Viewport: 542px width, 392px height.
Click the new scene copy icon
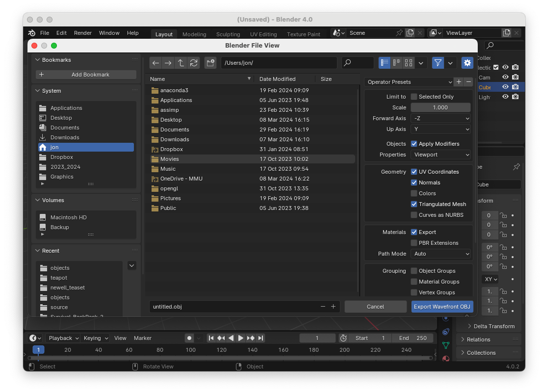tap(410, 33)
